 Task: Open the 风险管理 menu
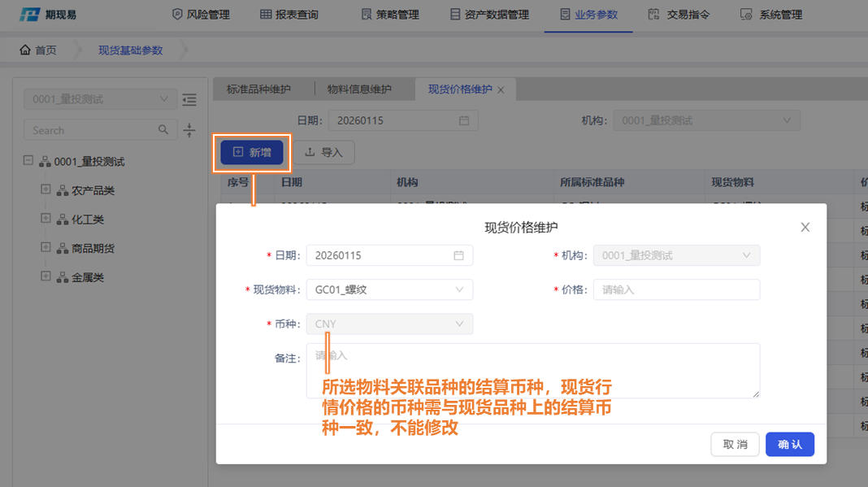(201, 15)
